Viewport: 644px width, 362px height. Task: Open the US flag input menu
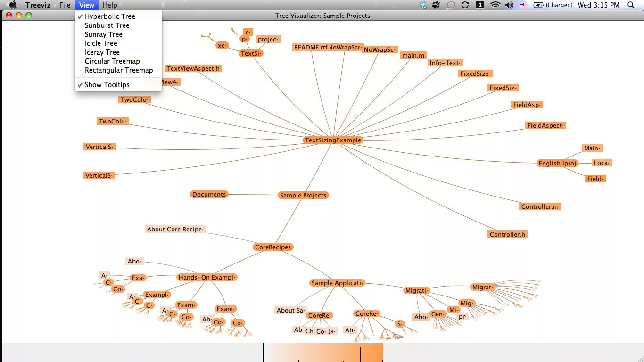point(524,5)
